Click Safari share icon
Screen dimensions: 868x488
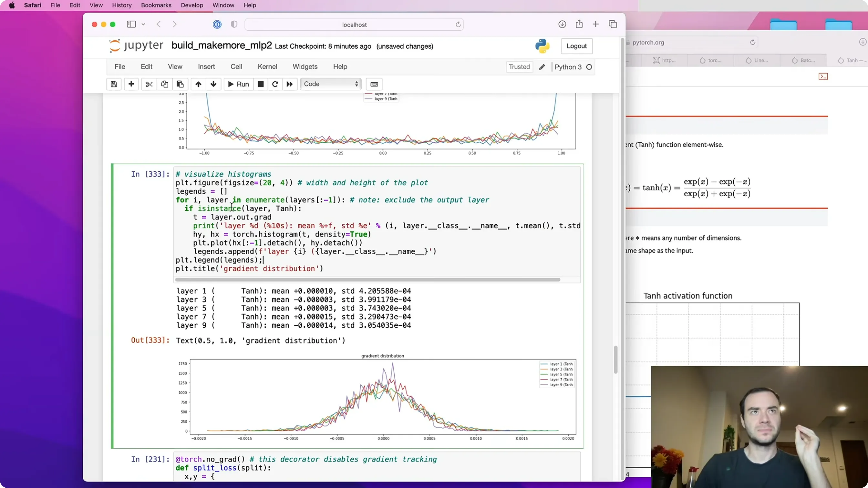coord(579,24)
